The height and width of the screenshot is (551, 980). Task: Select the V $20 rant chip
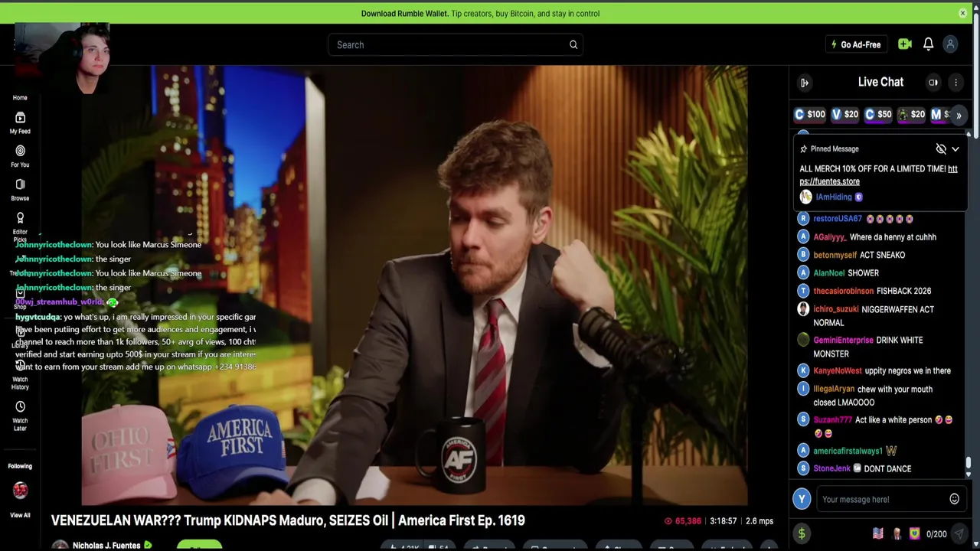click(x=845, y=115)
